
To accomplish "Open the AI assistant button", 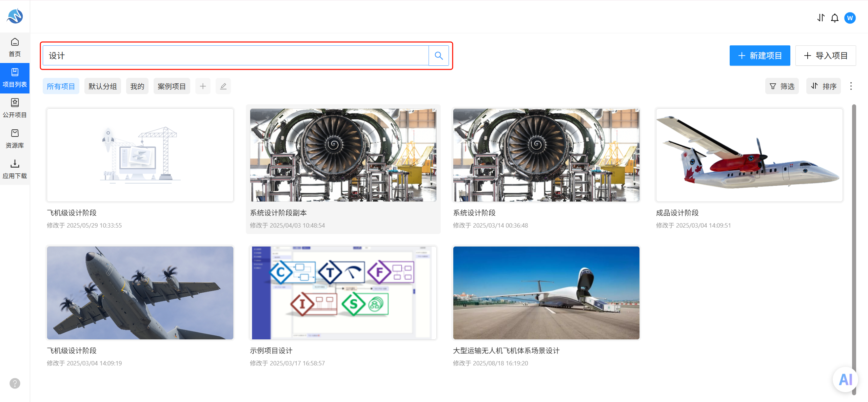I will tap(845, 379).
